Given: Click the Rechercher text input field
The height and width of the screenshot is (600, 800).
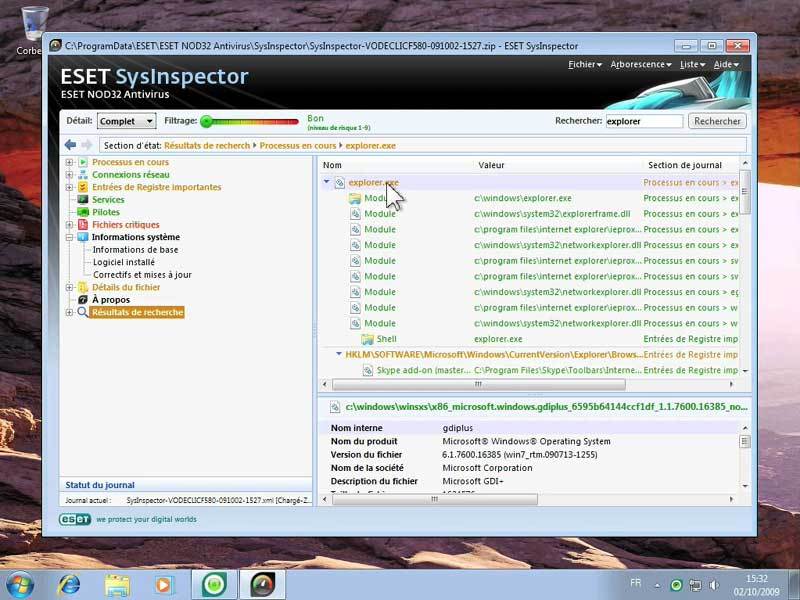Looking at the screenshot, I should tap(644, 121).
